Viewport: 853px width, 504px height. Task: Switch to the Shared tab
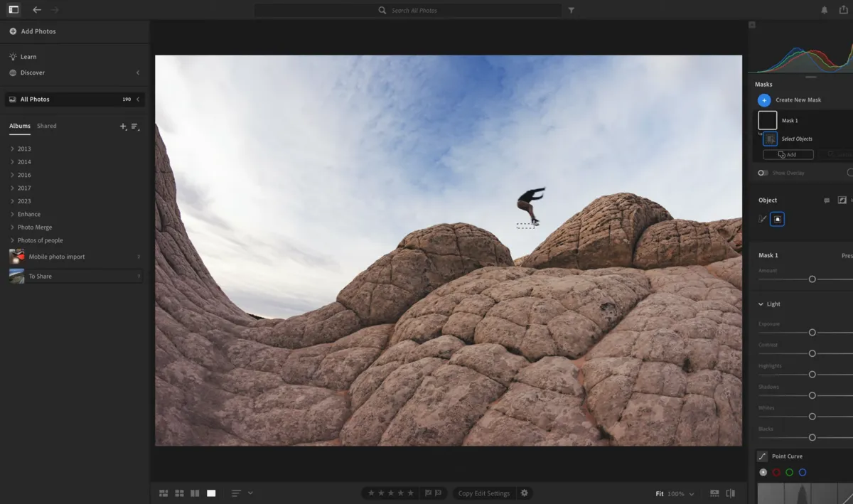coord(46,126)
